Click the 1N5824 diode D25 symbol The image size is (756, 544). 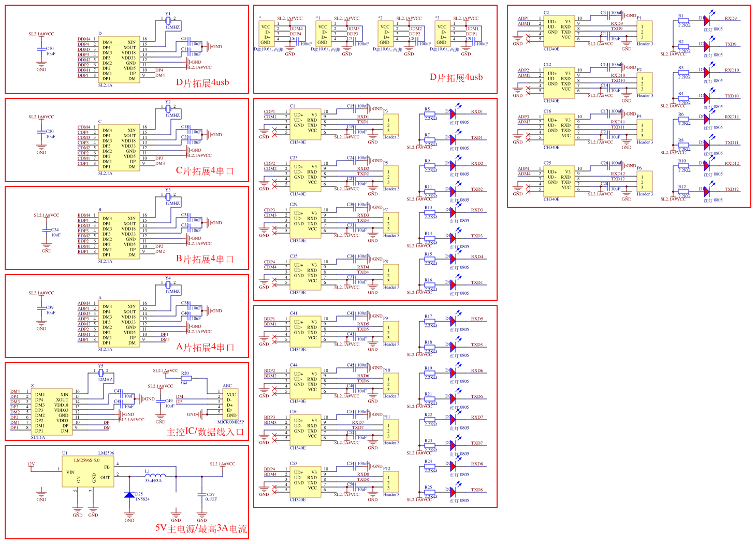point(129,495)
